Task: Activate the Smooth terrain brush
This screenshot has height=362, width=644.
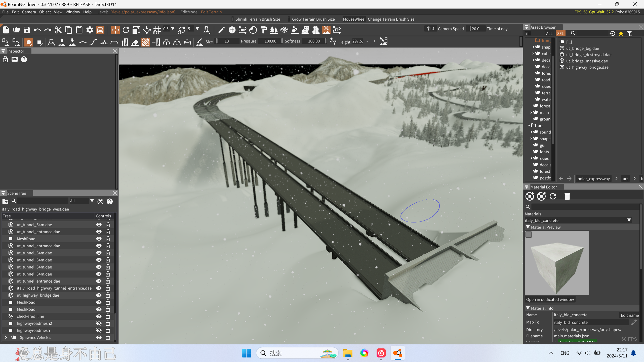Action: point(83,42)
